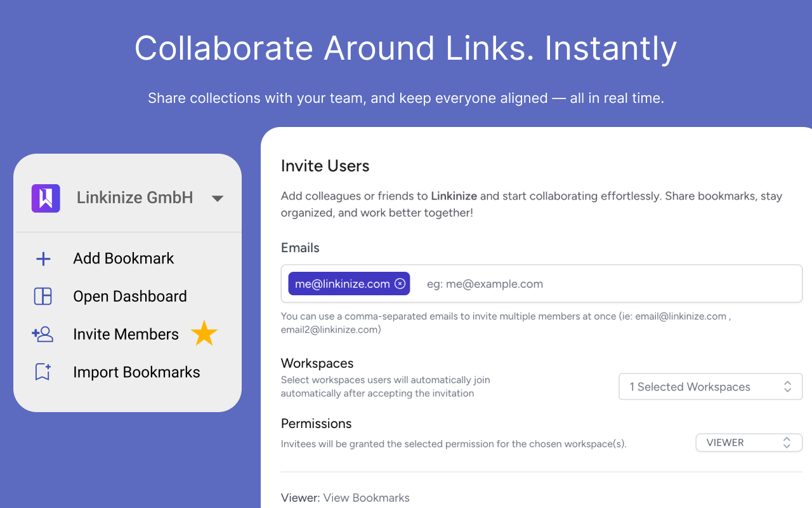Click the Linkinize logo icon
The width and height of the screenshot is (812, 508).
point(45,197)
